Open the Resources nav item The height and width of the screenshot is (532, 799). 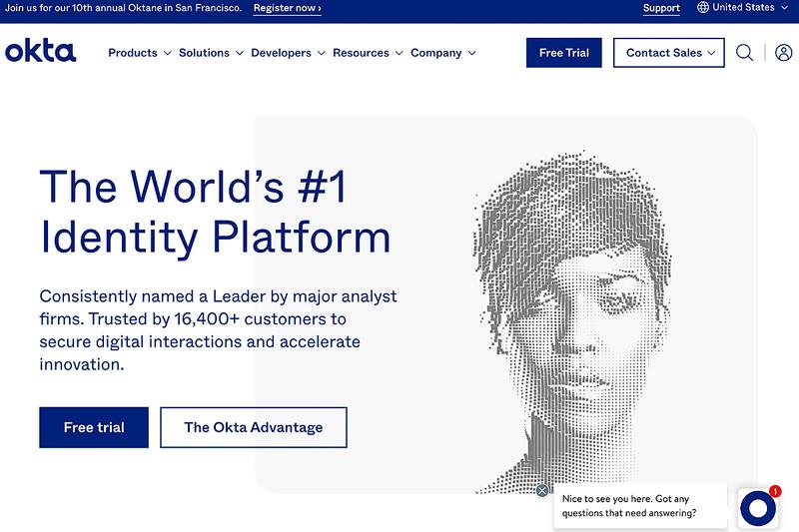[x=361, y=53]
